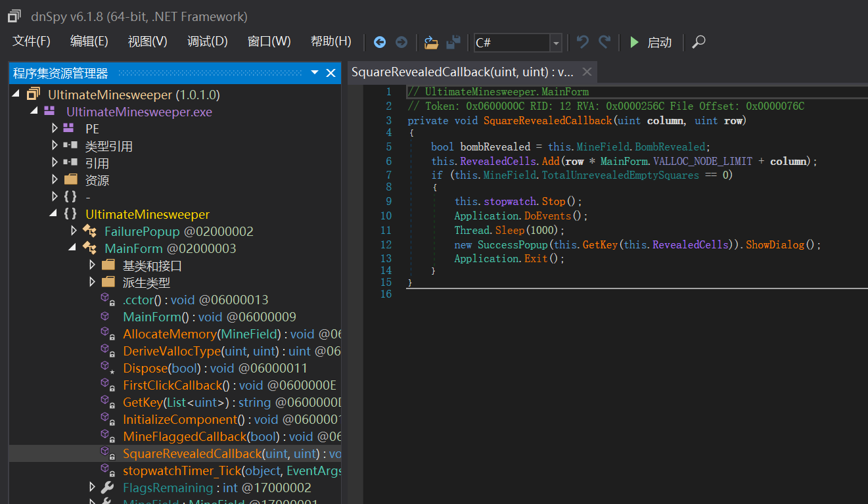Open the 调试(D) menu

[207, 41]
